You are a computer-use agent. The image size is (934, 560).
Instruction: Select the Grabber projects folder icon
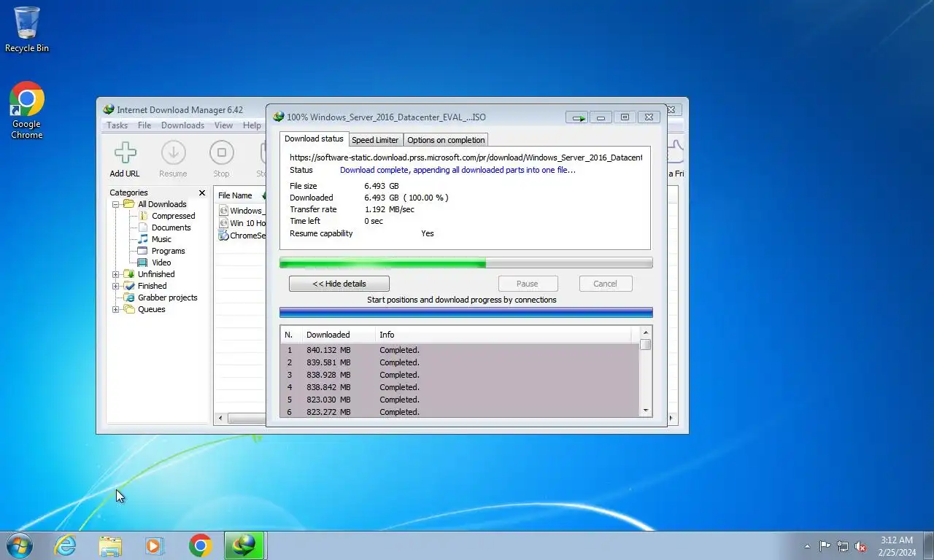click(x=129, y=297)
